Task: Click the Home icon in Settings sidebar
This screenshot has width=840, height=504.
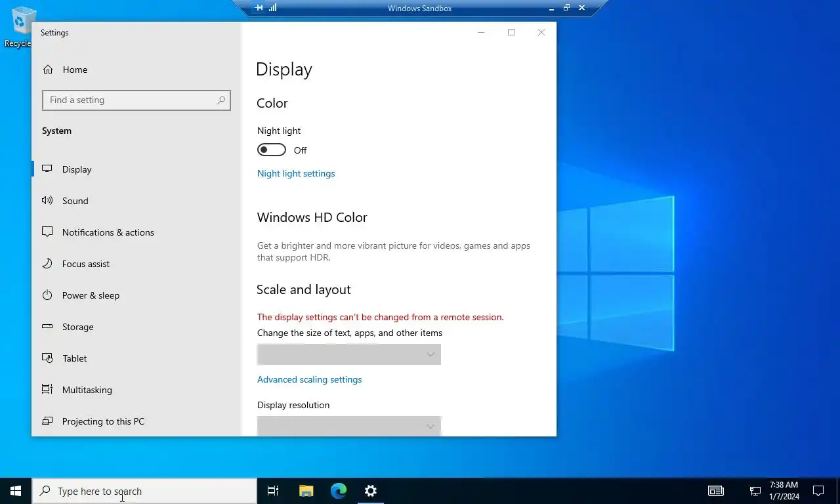Action: tap(48, 70)
